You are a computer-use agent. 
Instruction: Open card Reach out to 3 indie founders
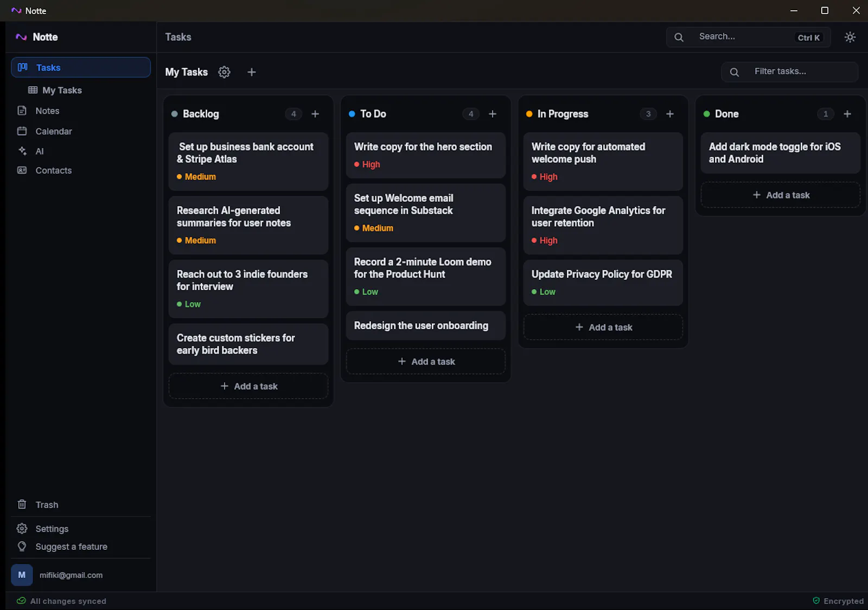tap(248, 289)
